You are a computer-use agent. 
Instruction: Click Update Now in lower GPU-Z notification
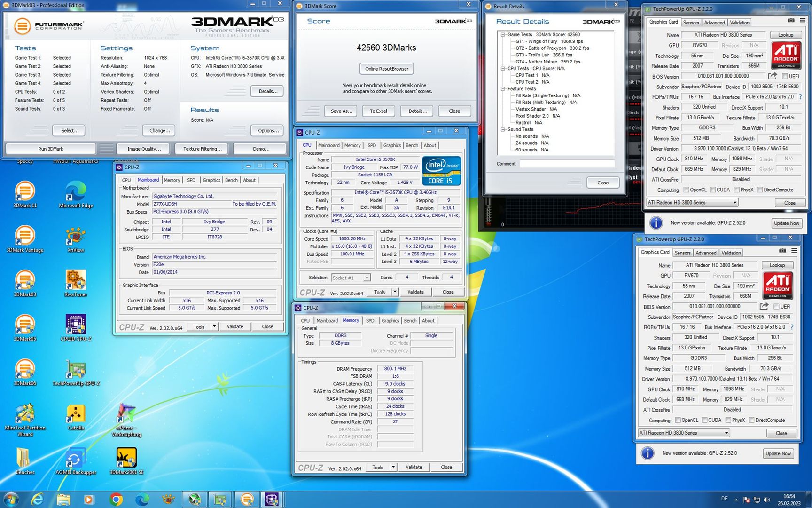pos(778,453)
